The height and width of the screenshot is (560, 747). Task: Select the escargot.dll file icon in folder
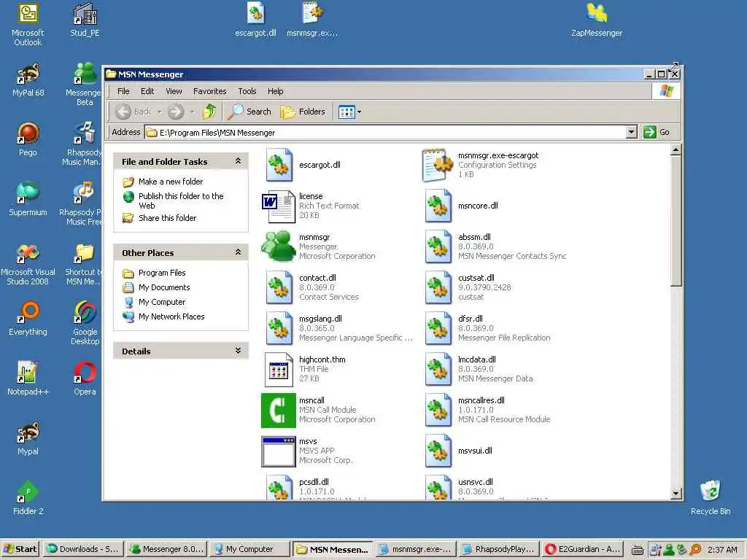(279, 165)
